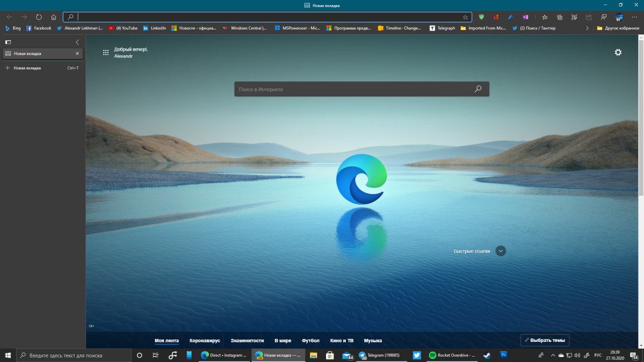Open the green shield AdGuard extension
Viewport: 644px width, 362px height.
(481, 17)
